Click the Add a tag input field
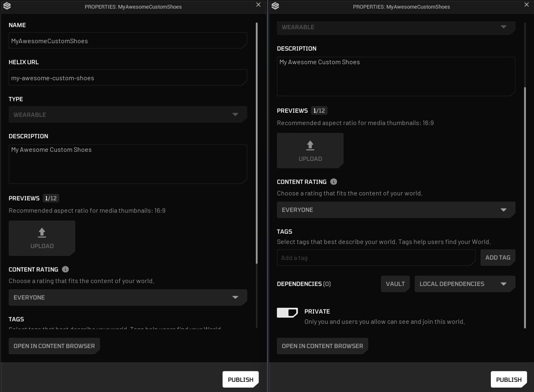Image resolution: width=534 pixels, height=392 pixels. click(x=376, y=257)
